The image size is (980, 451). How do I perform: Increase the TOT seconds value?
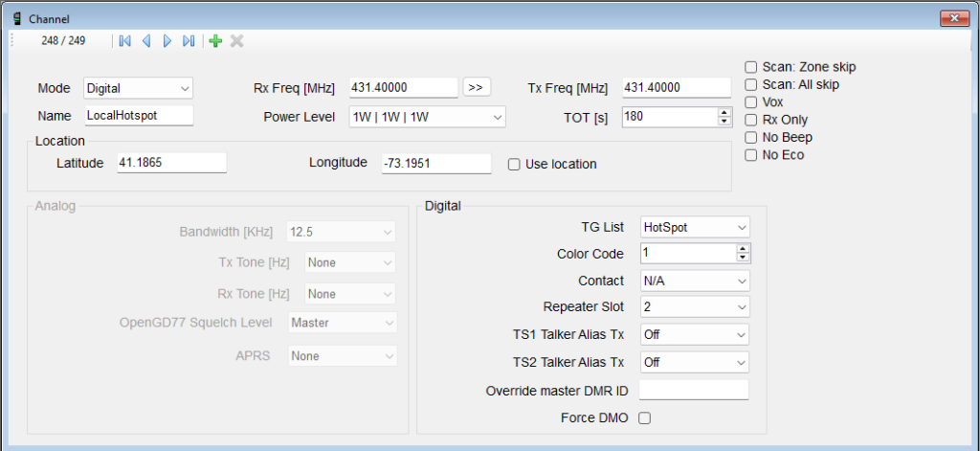724,112
